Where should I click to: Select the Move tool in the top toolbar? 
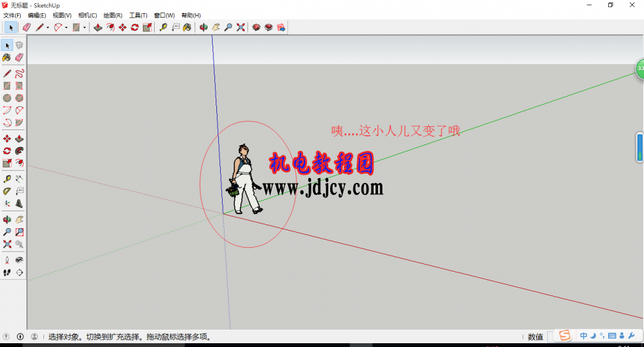[x=123, y=28]
